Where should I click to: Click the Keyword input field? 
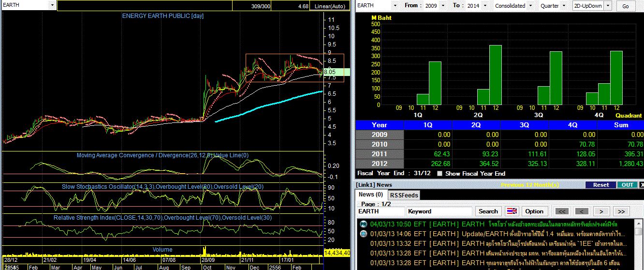click(439, 211)
